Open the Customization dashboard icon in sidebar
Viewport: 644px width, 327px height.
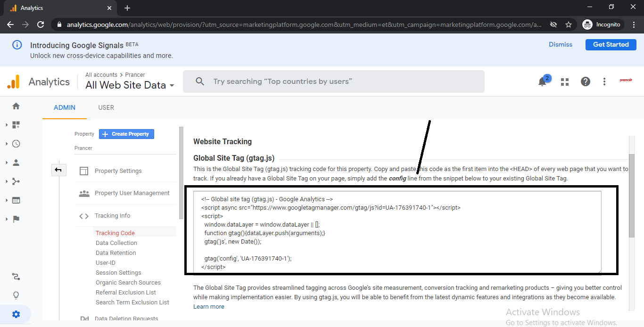(x=16, y=125)
